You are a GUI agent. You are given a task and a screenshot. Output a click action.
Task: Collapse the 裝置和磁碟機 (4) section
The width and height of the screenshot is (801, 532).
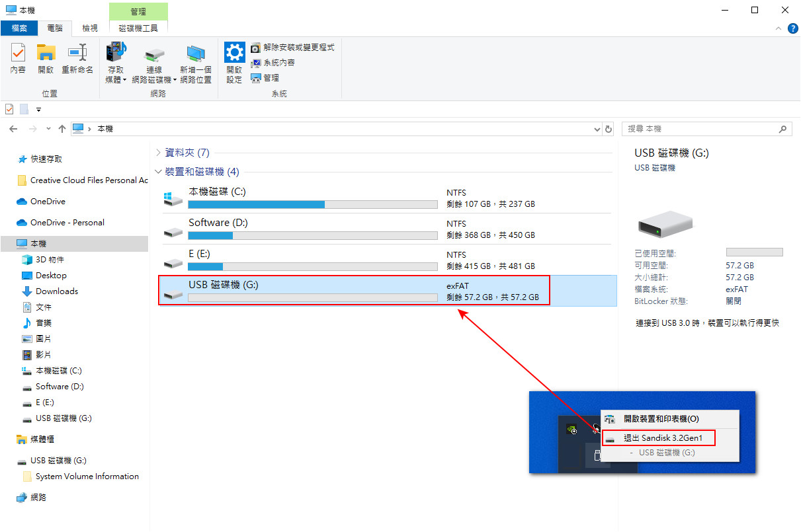pos(157,171)
